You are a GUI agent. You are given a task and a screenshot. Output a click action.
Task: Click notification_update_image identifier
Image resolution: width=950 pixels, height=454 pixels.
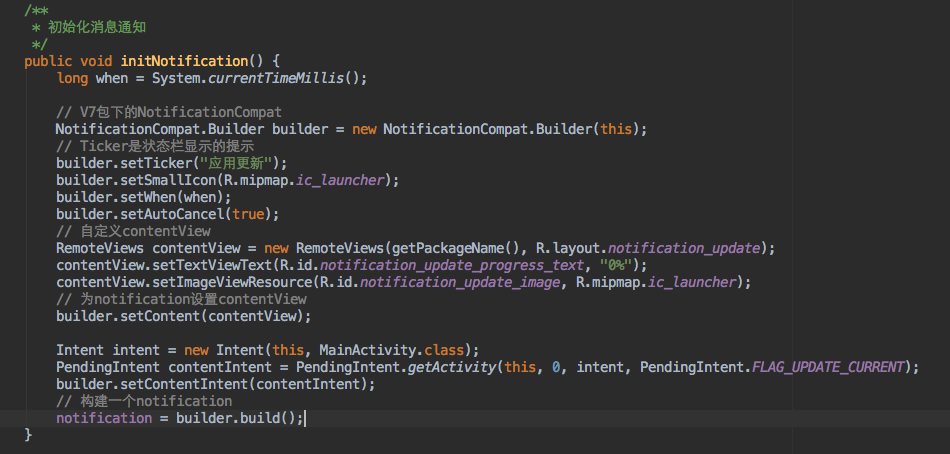coord(459,282)
